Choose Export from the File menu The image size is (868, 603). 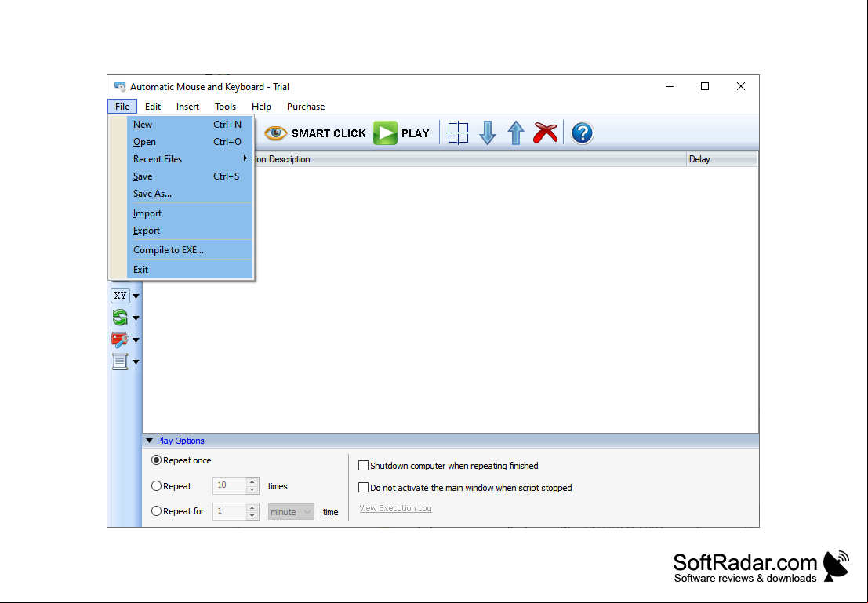pyautogui.click(x=189, y=231)
